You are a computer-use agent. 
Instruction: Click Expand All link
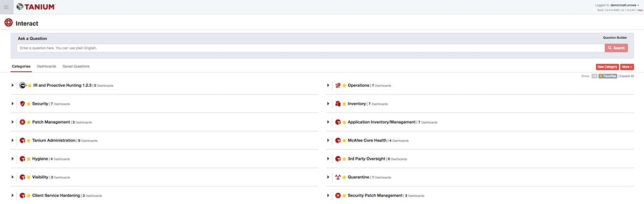coord(627,76)
